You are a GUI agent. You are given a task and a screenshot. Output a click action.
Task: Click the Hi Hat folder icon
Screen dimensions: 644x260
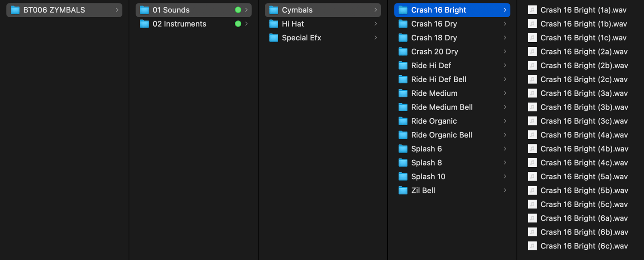coord(273,24)
